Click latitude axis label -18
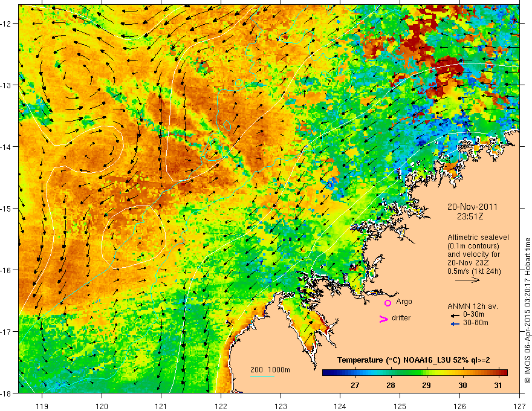 [x=6, y=393]
